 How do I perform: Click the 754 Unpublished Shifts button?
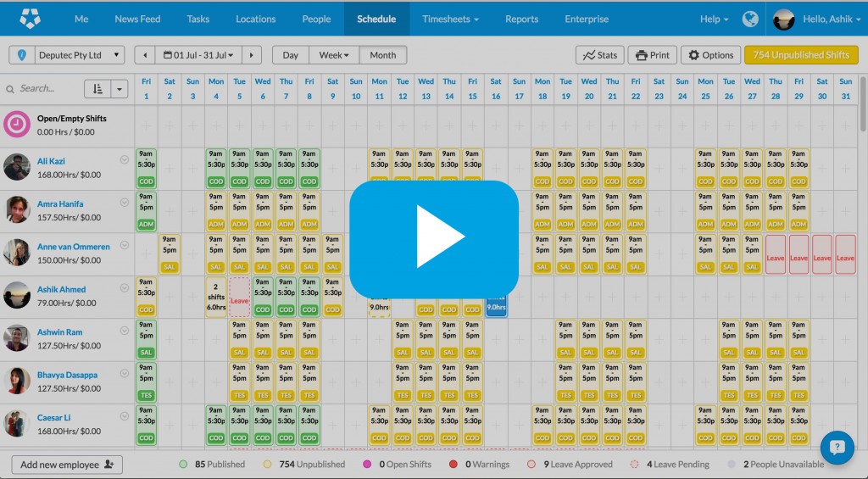point(800,55)
